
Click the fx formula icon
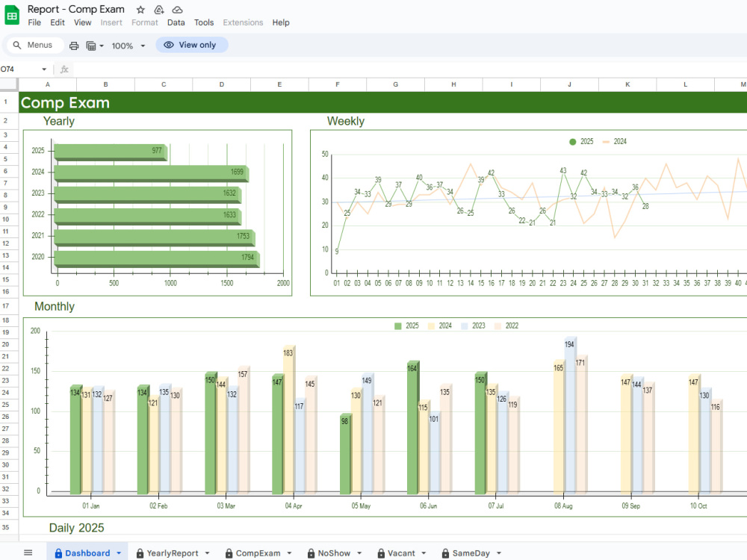tap(64, 69)
